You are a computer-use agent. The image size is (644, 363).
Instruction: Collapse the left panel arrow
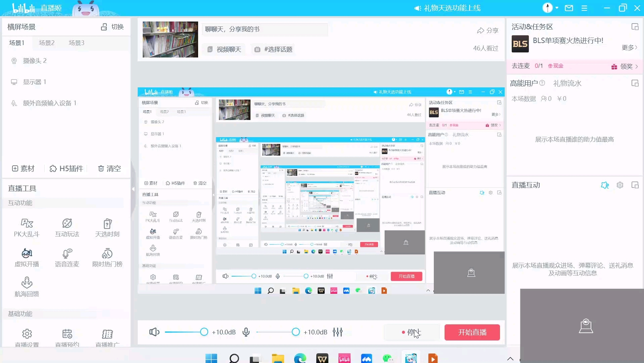(x=133, y=189)
